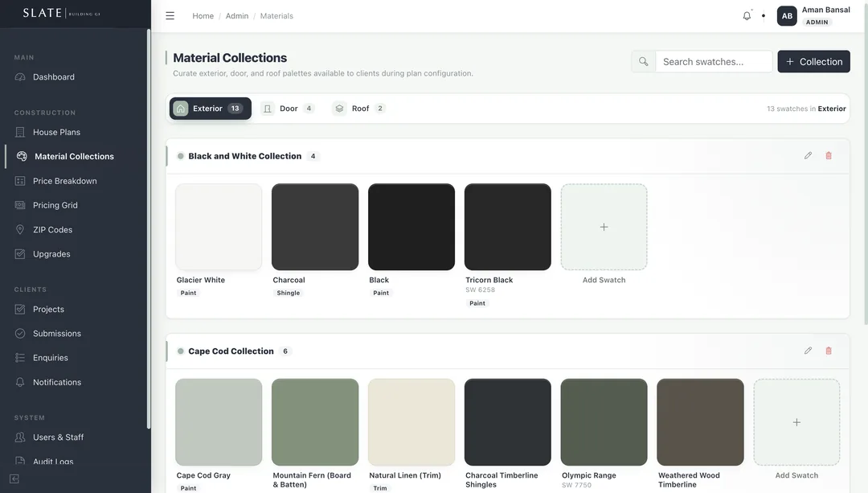Click the search magnifier icon

point(643,61)
